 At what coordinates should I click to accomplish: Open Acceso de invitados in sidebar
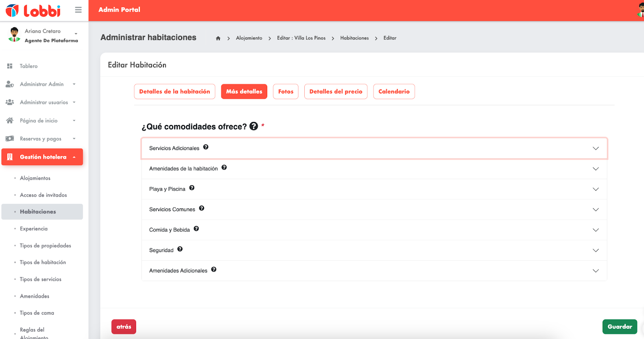pos(43,195)
